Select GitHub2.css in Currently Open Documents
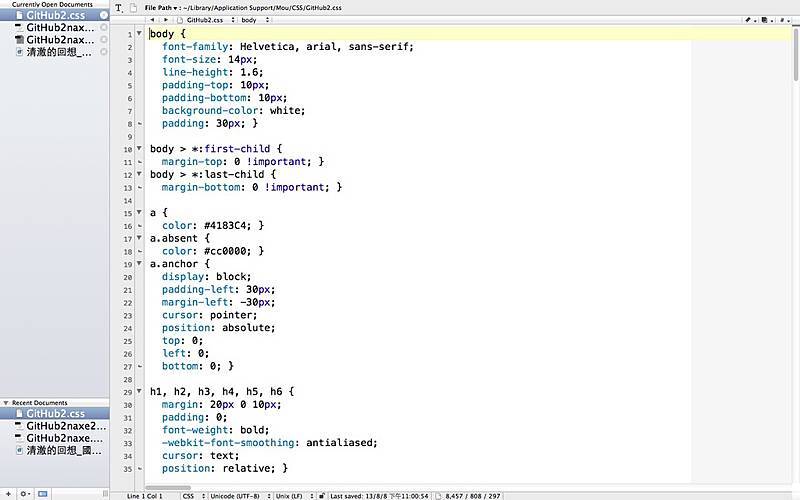800x500 pixels. point(55,15)
